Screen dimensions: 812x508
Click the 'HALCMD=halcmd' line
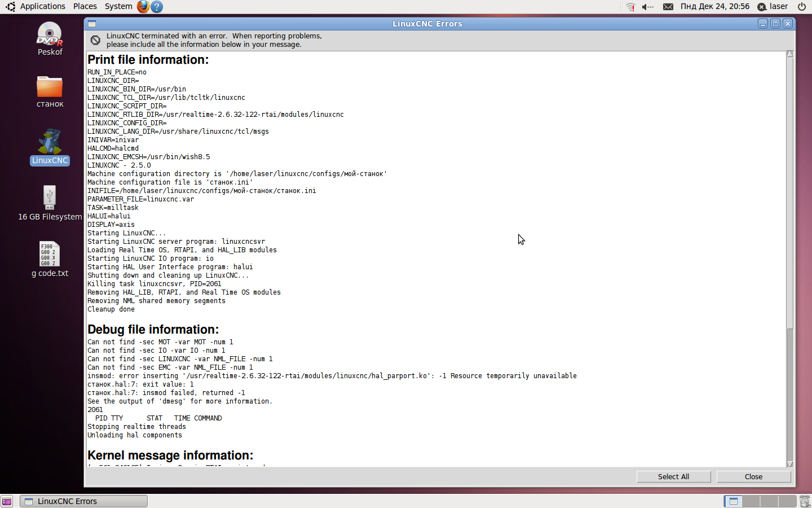[x=113, y=148]
